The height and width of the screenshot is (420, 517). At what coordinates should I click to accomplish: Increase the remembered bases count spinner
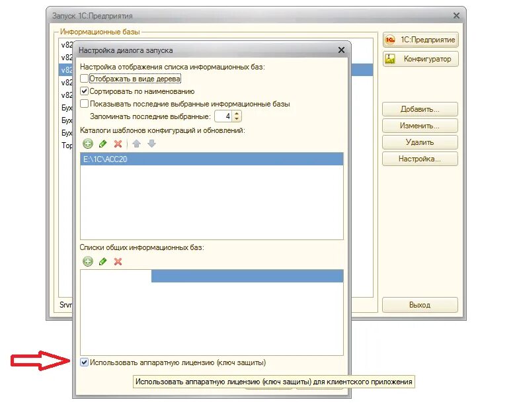click(237, 114)
